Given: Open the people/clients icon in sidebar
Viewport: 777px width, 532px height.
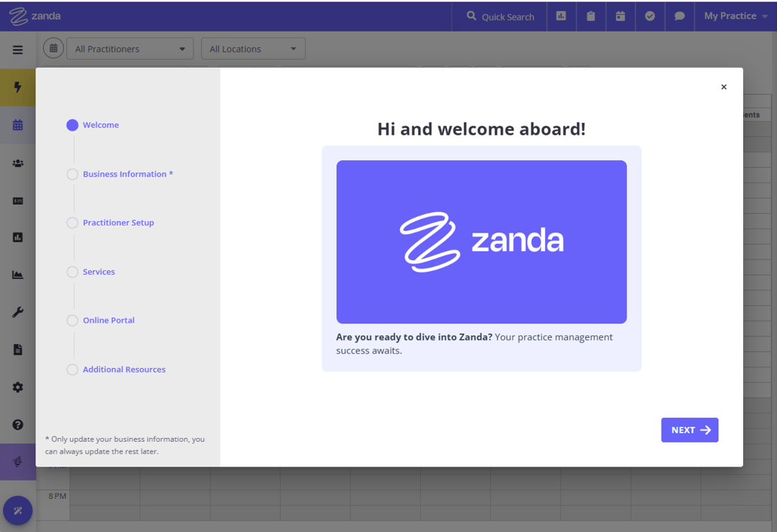Looking at the screenshot, I should [17, 163].
